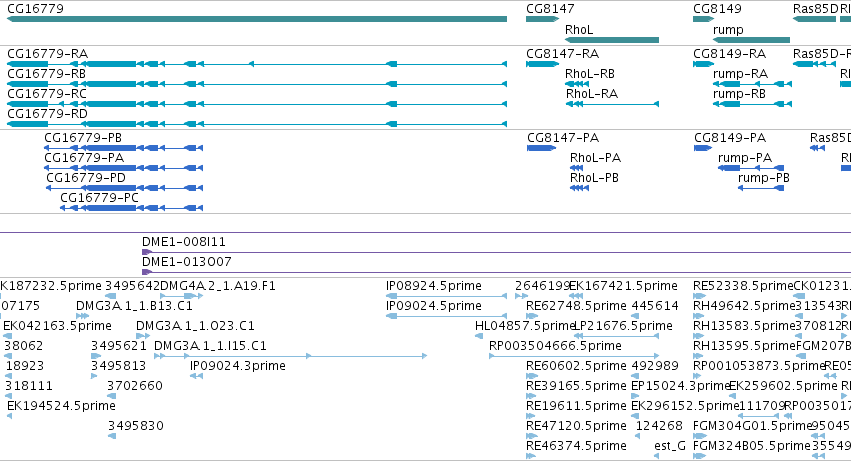
Task: Click the rump-RA transcript
Action: click(x=752, y=84)
